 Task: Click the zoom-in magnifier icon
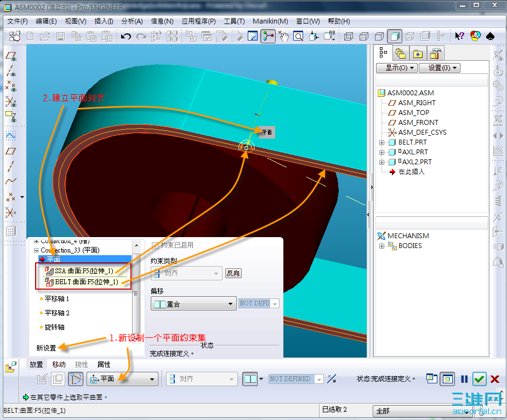pos(298,36)
